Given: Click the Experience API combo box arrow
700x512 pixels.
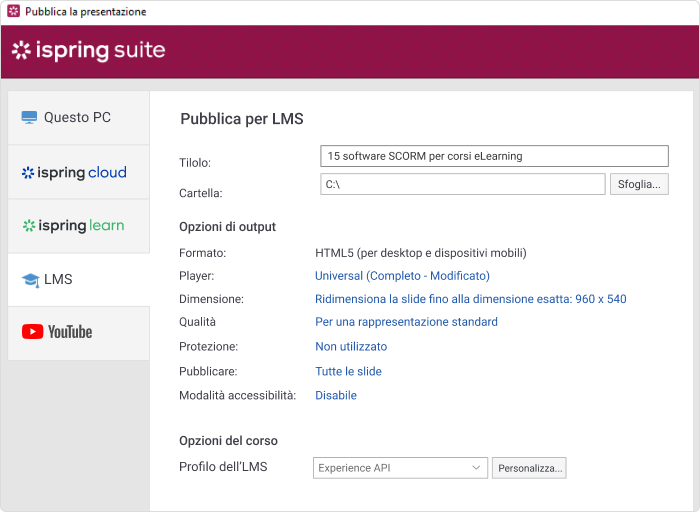Looking at the screenshot, I should point(476,467).
